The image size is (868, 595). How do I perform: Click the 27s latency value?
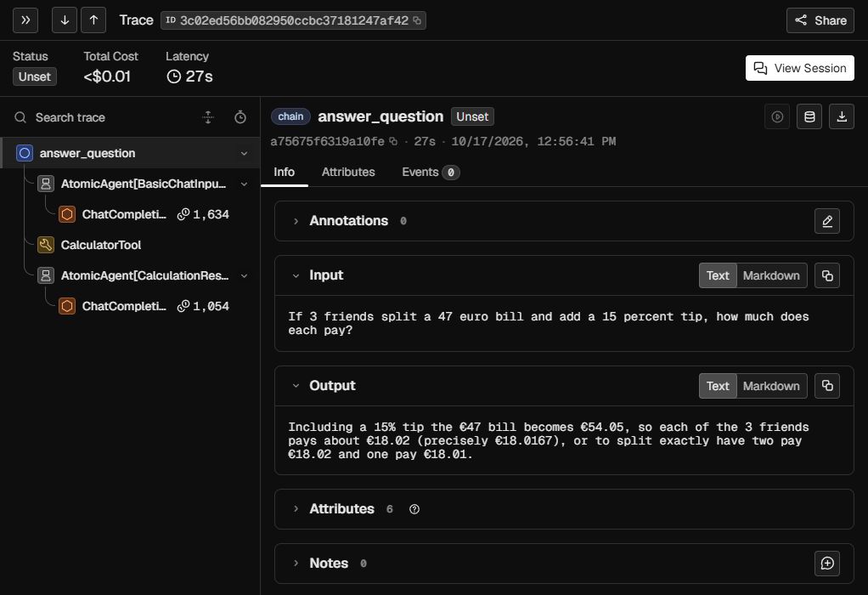(x=190, y=76)
